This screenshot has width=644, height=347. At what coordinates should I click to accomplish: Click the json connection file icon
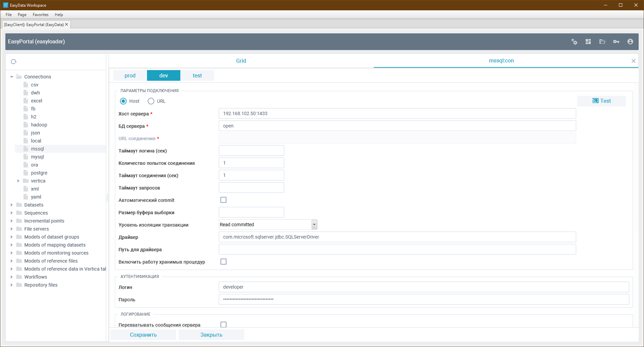(26, 133)
